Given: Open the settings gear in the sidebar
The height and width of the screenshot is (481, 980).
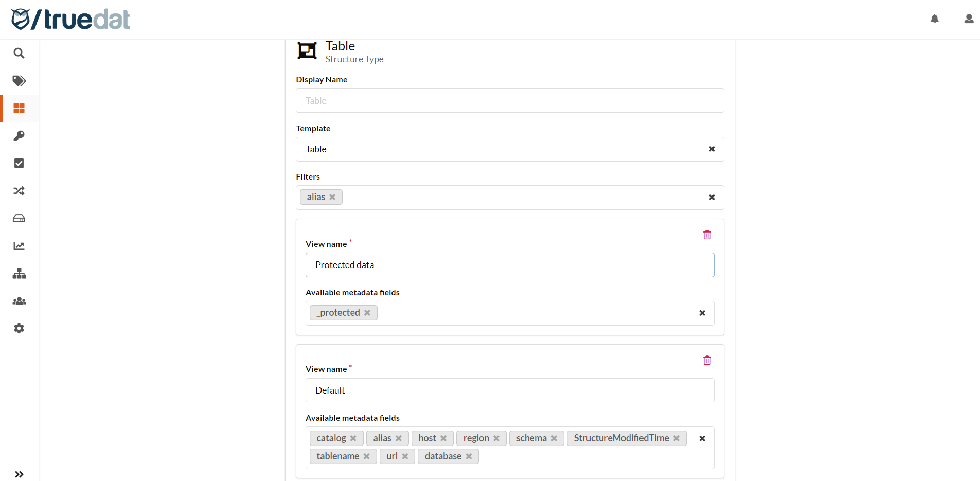Looking at the screenshot, I should point(19,328).
